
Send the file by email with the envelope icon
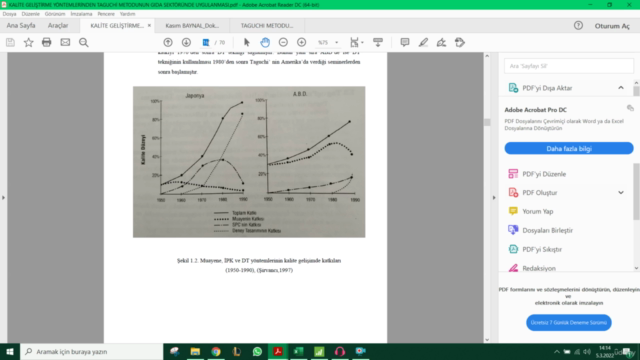(65, 42)
